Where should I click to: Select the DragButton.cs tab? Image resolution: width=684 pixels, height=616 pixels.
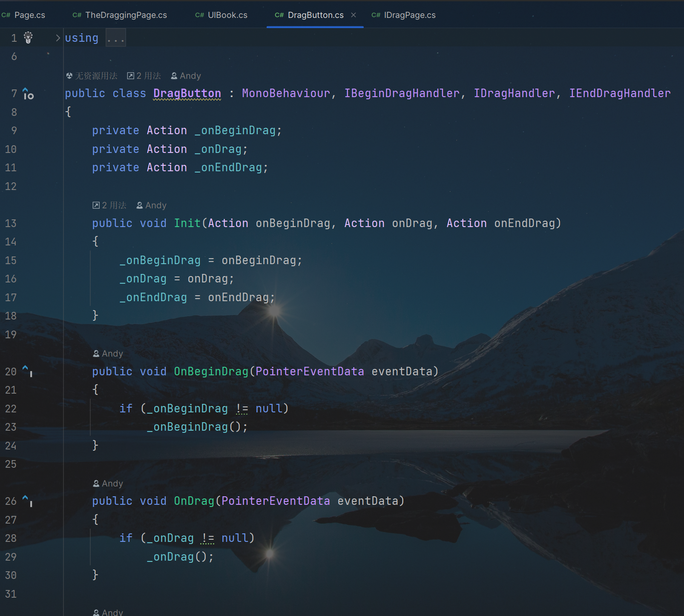[x=316, y=15]
